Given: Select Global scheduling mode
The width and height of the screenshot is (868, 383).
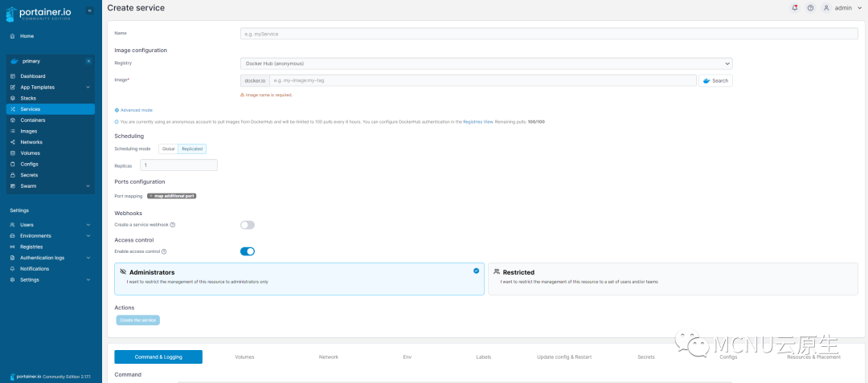Looking at the screenshot, I should point(168,149).
